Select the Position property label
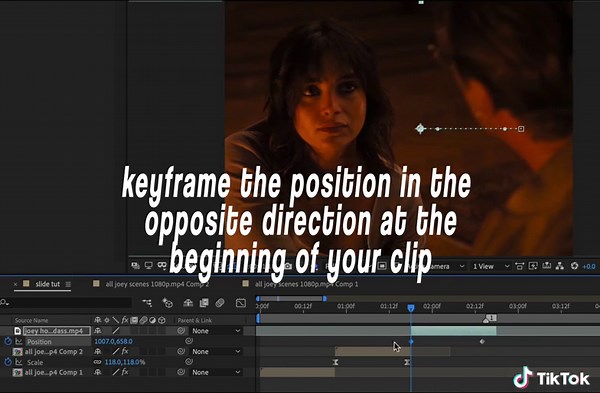Image resolution: width=600 pixels, height=393 pixels. click(x=39, y=341)
